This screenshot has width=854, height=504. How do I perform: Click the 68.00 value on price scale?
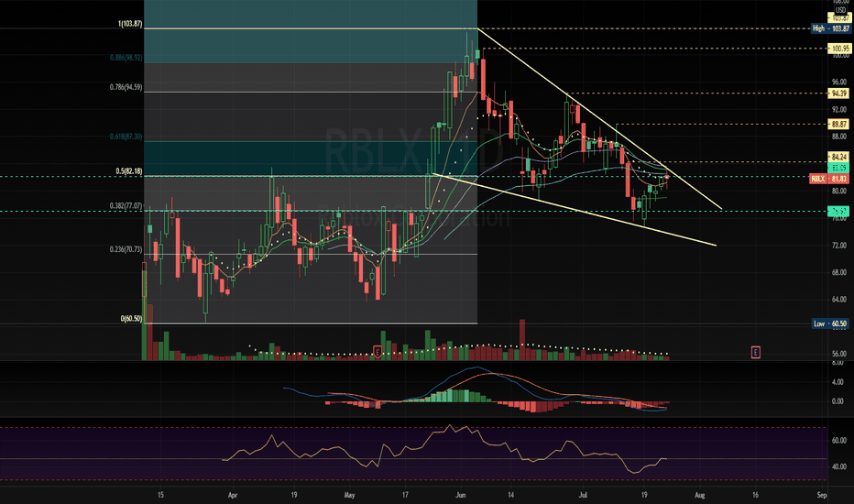click(x=839, y=272)
